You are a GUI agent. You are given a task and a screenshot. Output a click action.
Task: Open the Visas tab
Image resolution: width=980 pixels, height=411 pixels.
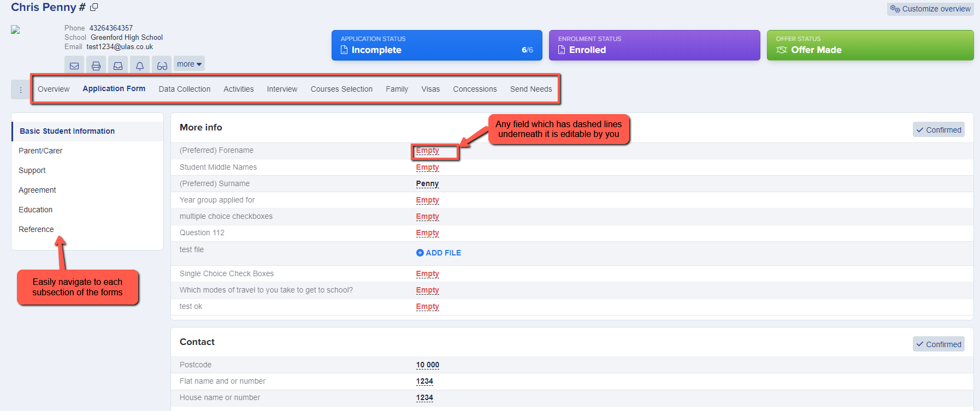coord(430,89)
